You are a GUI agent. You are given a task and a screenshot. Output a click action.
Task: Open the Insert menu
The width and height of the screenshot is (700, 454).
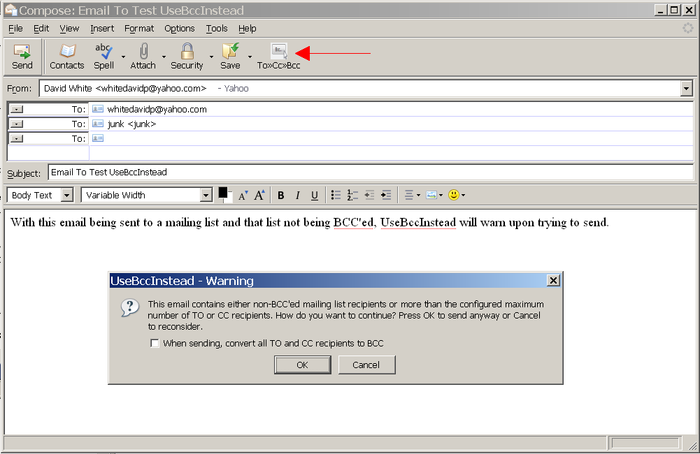(x=102, y=29)
